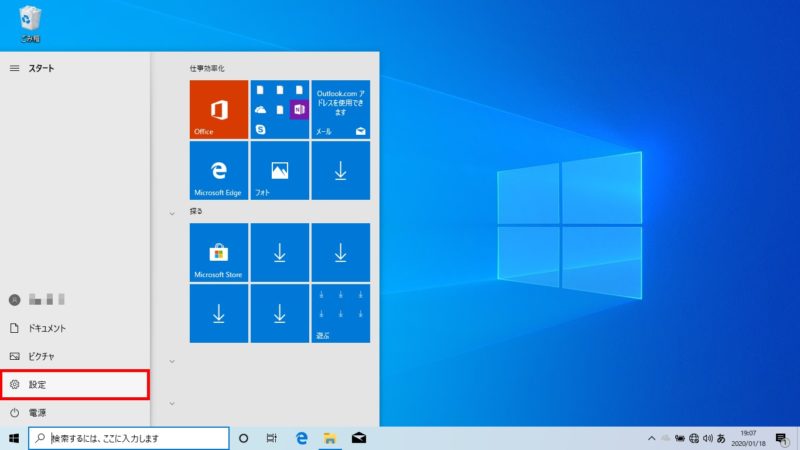Open the Action Center notification icon

click(x=782, y=438)
